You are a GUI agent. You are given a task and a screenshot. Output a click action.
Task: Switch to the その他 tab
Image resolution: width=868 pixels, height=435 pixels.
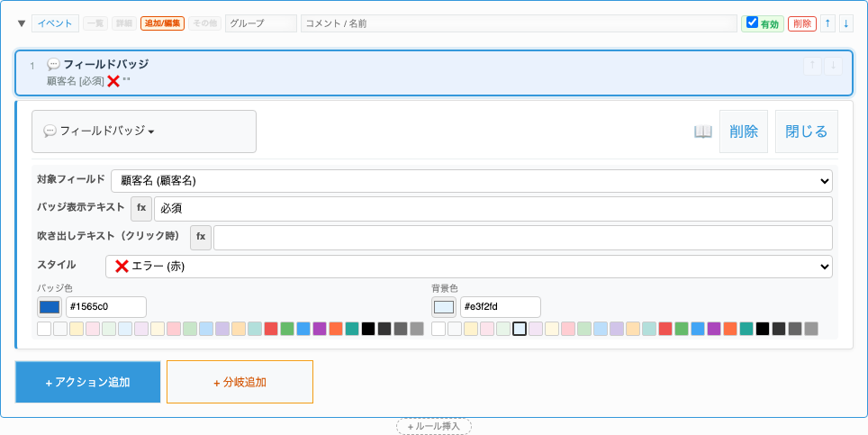coord(204,23)
